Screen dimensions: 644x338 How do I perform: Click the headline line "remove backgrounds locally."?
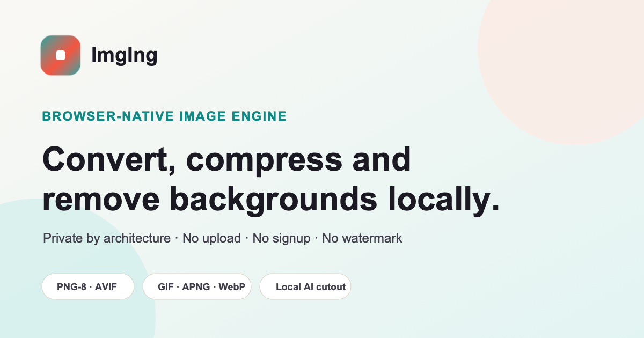click(271, 201)
